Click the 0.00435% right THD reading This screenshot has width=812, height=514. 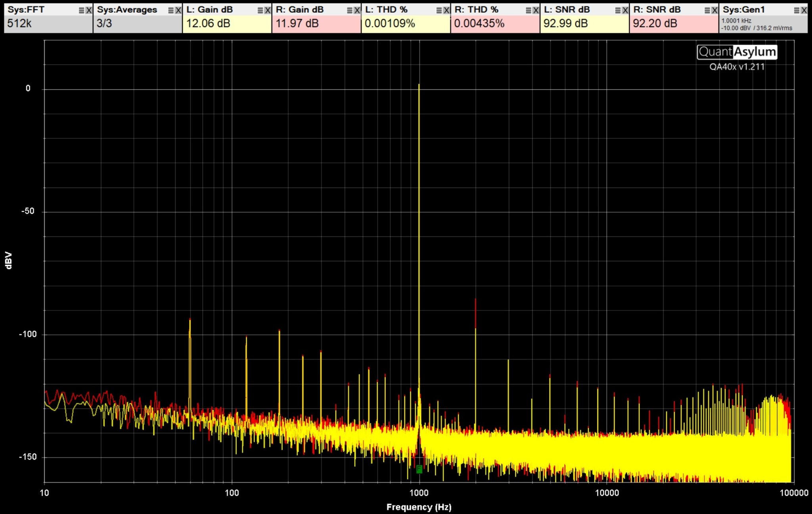click(x=479, y=23)
